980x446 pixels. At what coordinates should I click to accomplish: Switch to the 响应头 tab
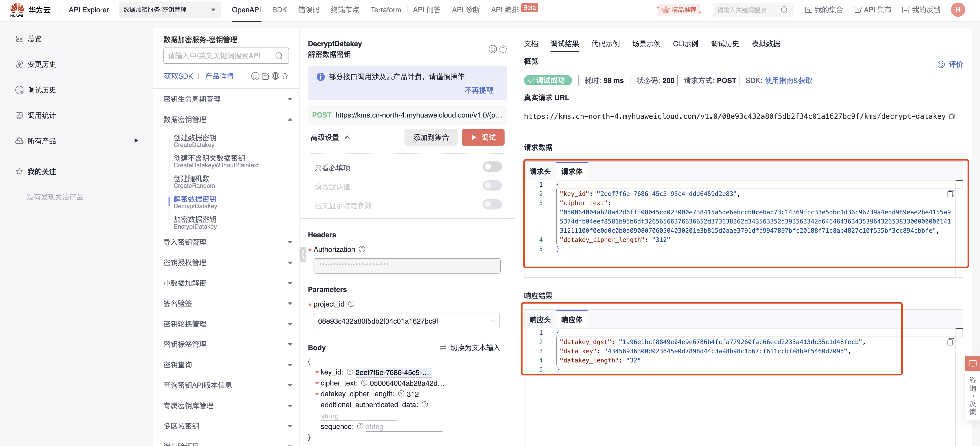(540, 320)
